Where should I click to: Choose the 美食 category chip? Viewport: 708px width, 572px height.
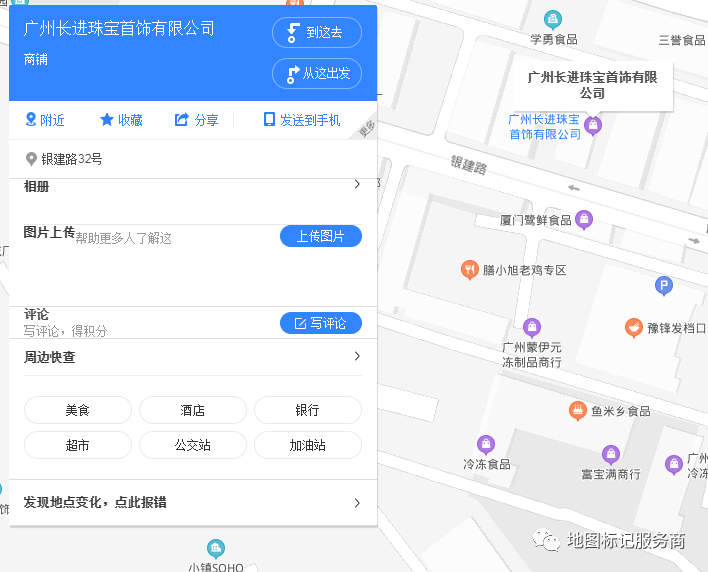(x=78, y=410)
